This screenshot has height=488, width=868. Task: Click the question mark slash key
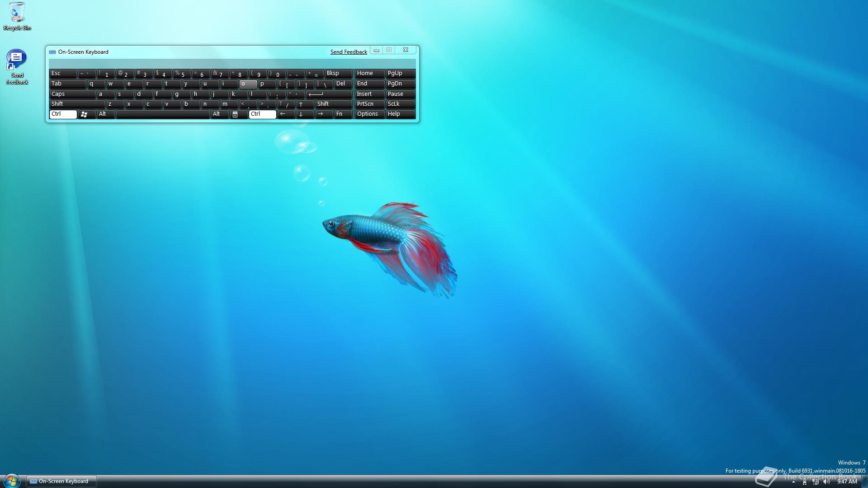click(x=286, y=104)
